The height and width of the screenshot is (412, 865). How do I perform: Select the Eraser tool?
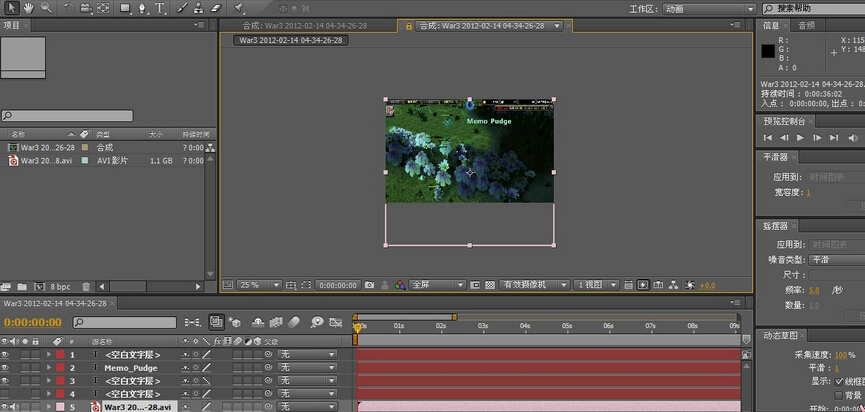pos(216,8)
